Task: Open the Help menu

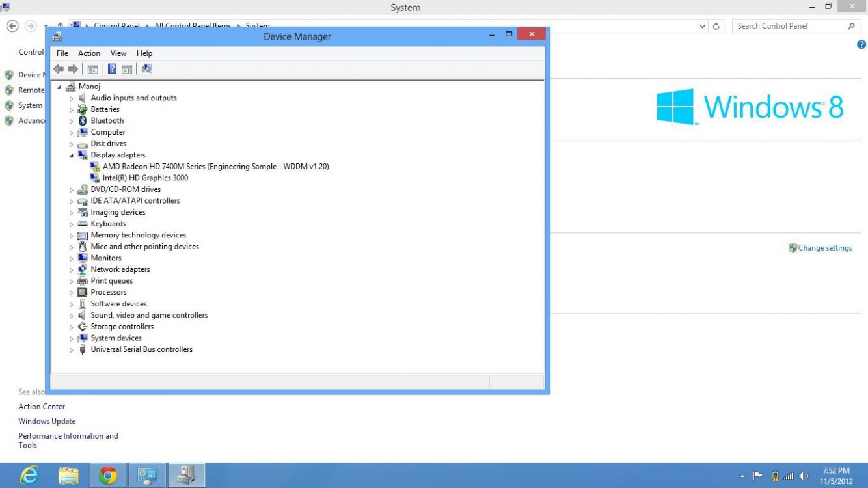Action: point(144,53)
